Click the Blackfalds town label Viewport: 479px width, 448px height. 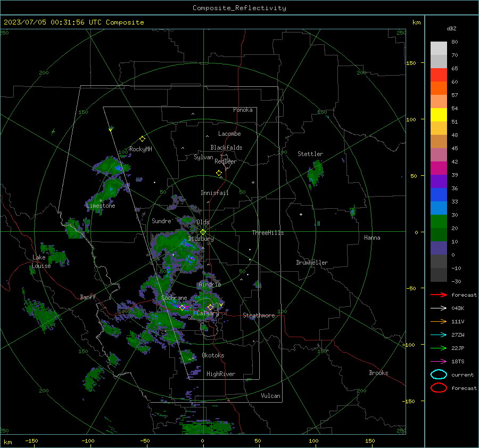pos(226,148)
